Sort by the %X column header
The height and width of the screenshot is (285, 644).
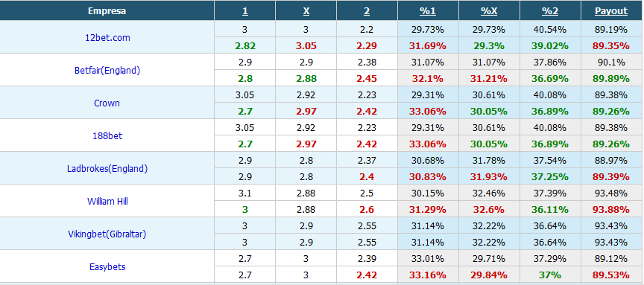[489, 11]
